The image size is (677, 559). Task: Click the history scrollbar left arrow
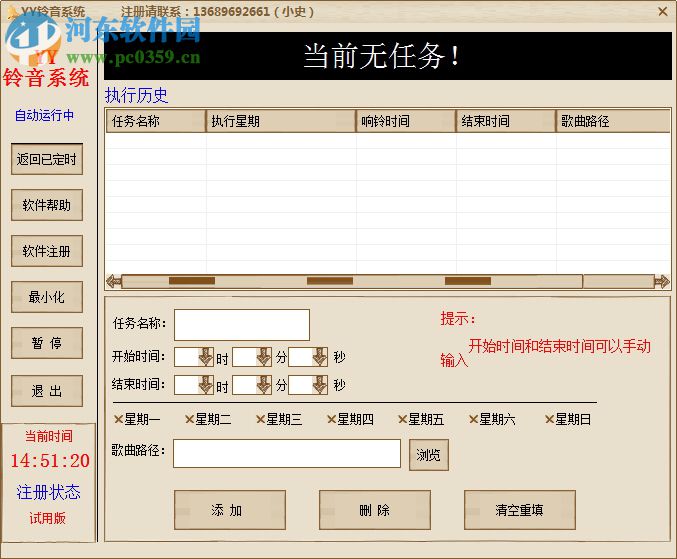[114, 281]
